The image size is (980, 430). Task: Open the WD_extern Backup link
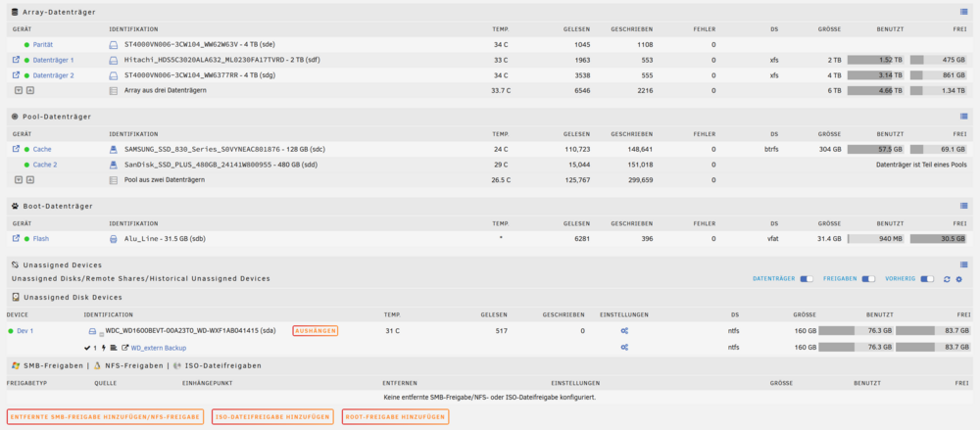tap(159, 348)
